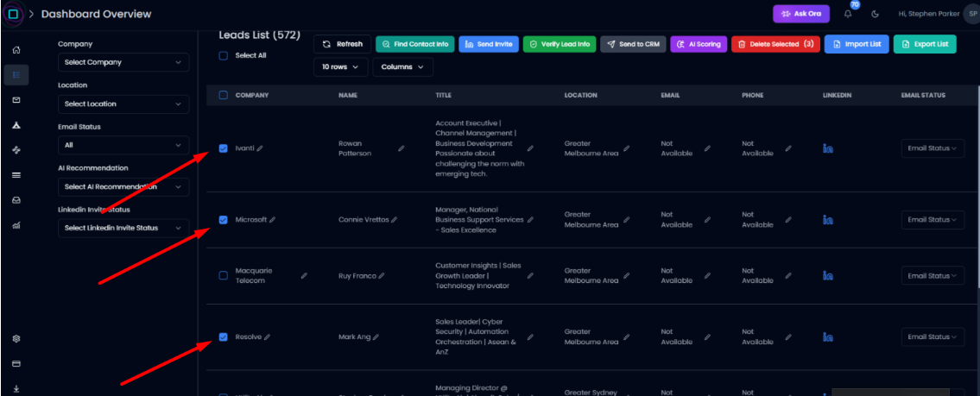Open the leads list sidebar icon
The width and height of the screenshot is (980, 396).
coord(16,75)
